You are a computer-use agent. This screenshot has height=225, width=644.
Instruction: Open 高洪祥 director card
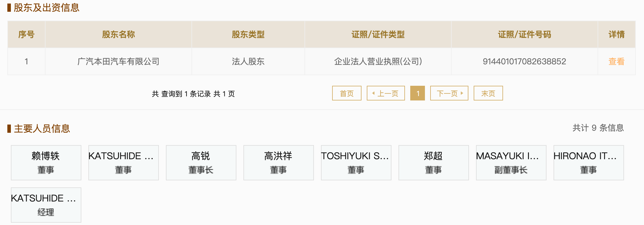(278, 162)
